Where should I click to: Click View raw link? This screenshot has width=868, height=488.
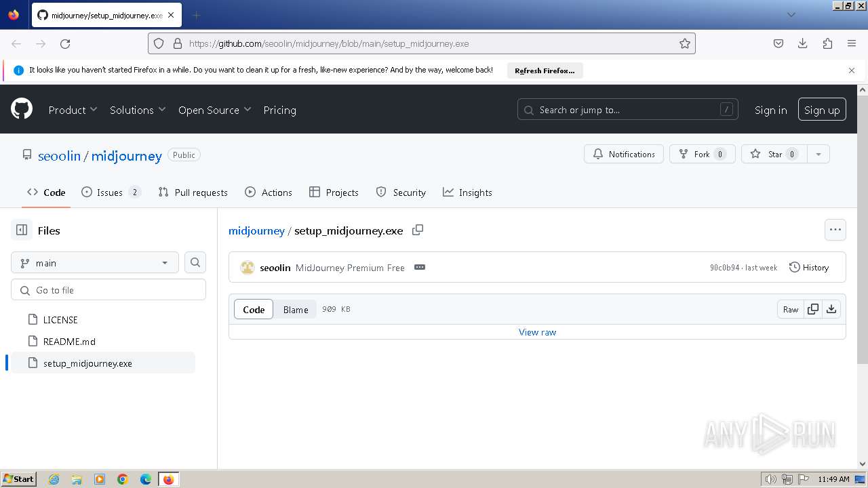click(537, 332)
